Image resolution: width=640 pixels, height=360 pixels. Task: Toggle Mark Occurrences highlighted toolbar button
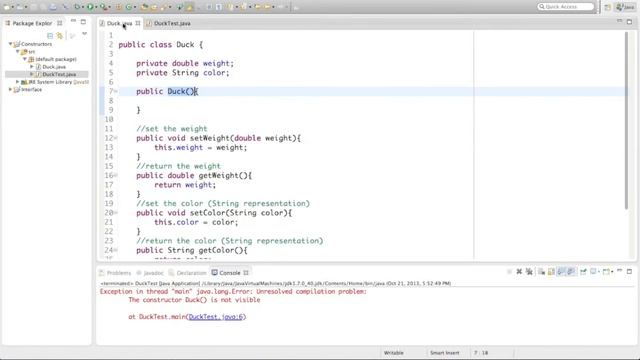(190, 7)
